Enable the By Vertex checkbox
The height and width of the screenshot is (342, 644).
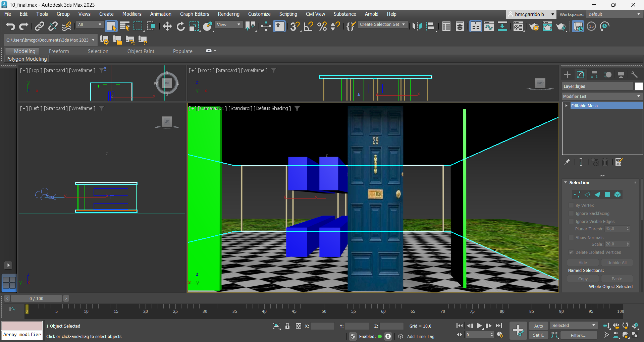[x=571, y=205]
